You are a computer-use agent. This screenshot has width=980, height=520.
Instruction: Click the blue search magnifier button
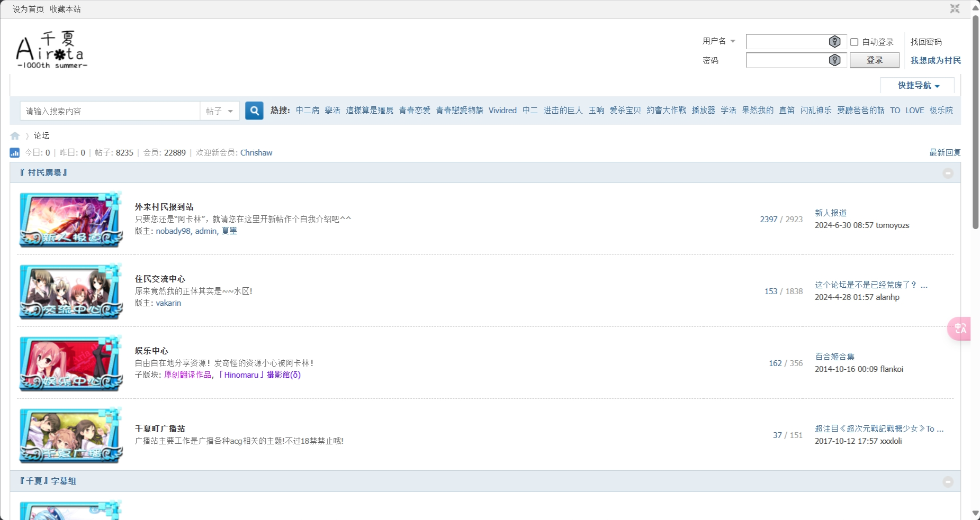point(254,111)
